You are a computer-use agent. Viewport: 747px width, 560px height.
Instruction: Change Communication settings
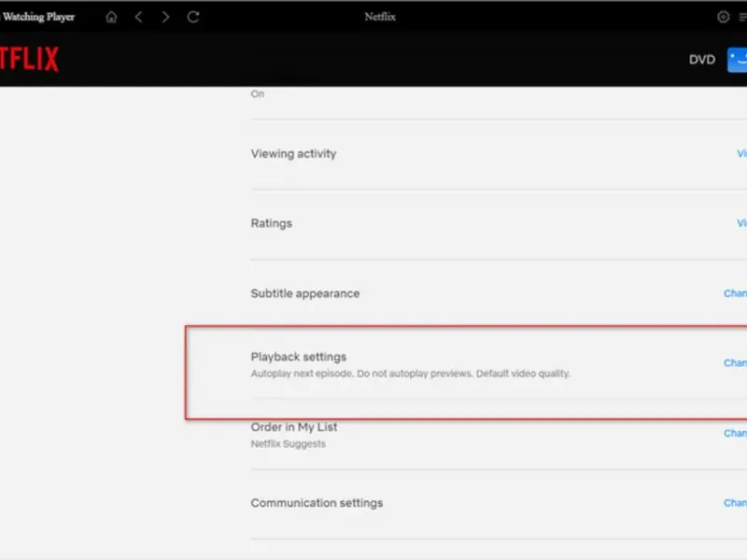735,503
